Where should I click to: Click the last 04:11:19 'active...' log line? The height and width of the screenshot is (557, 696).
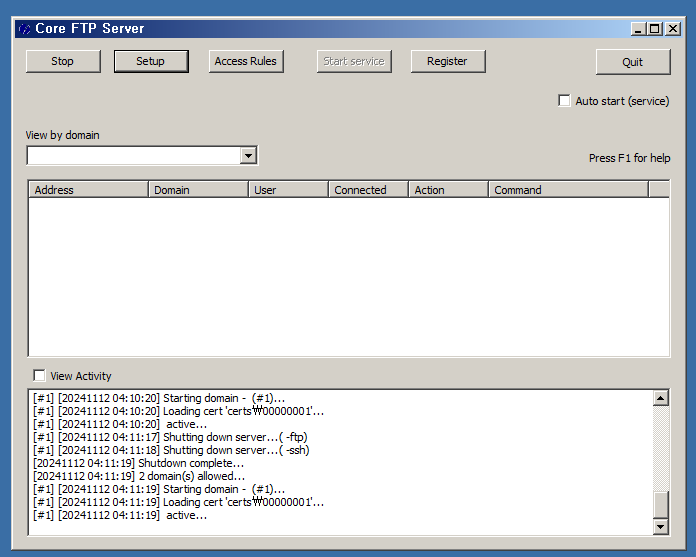(x=120, y=515)
